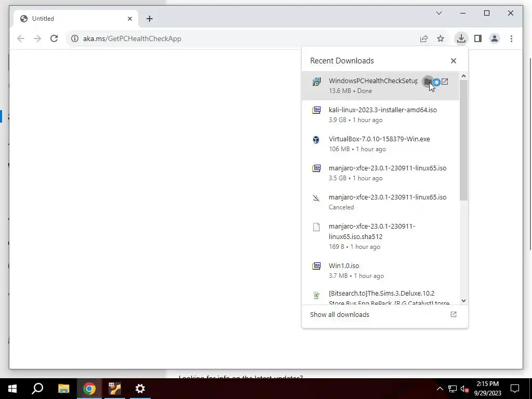Open File Explorer from taskbar
The image size is (532, 399).
click(x=63, y=389)
